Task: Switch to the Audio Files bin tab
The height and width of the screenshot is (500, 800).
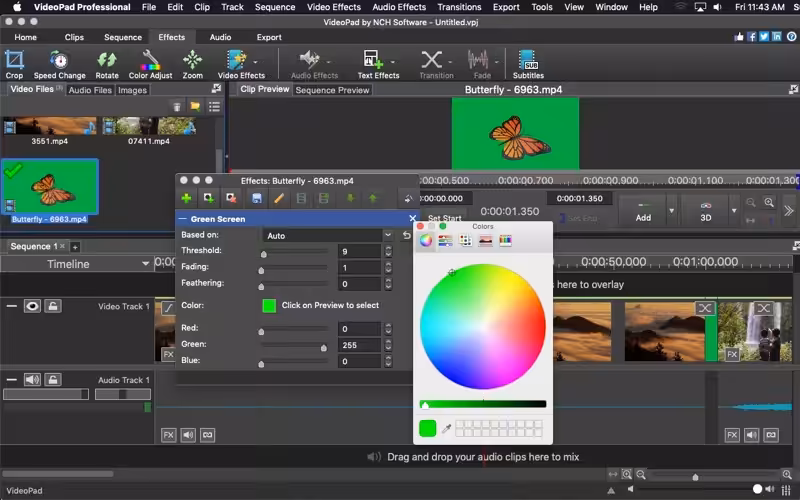Action: (x=90, y=90)
